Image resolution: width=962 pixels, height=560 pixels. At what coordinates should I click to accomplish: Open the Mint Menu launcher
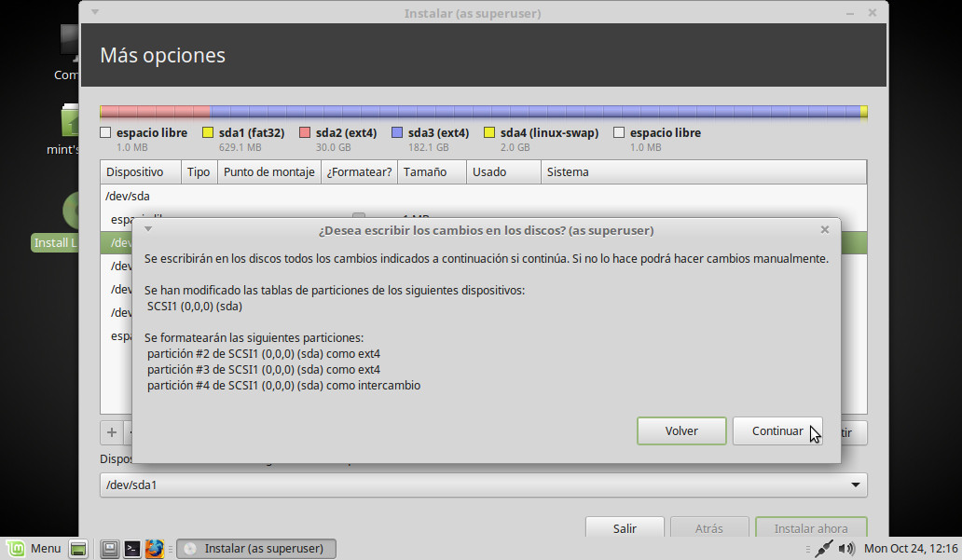click(34, 549)
